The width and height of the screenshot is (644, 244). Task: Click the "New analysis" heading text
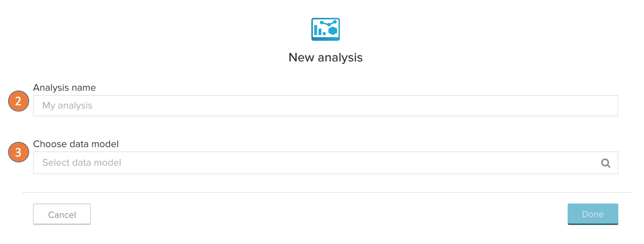[x=325, y=57]
